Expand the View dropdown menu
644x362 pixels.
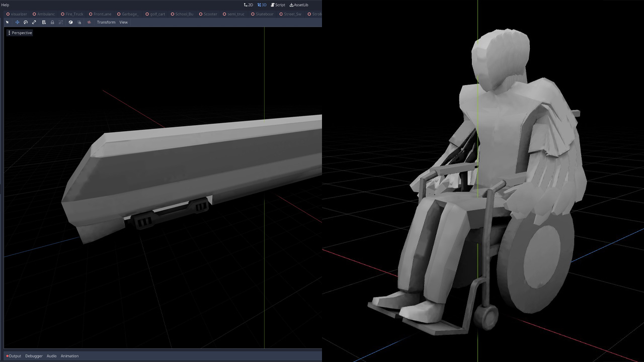(x=123, y=22)
